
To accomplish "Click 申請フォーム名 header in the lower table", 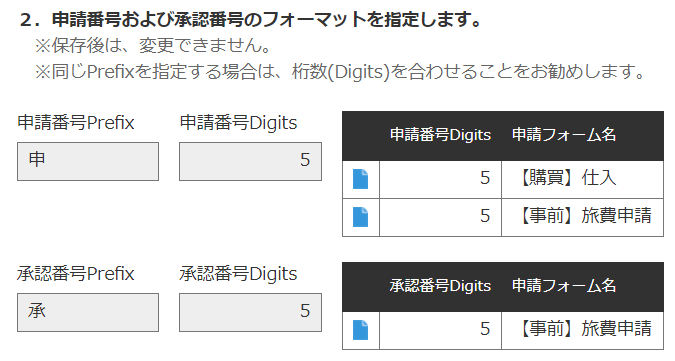I will [564, 286].
